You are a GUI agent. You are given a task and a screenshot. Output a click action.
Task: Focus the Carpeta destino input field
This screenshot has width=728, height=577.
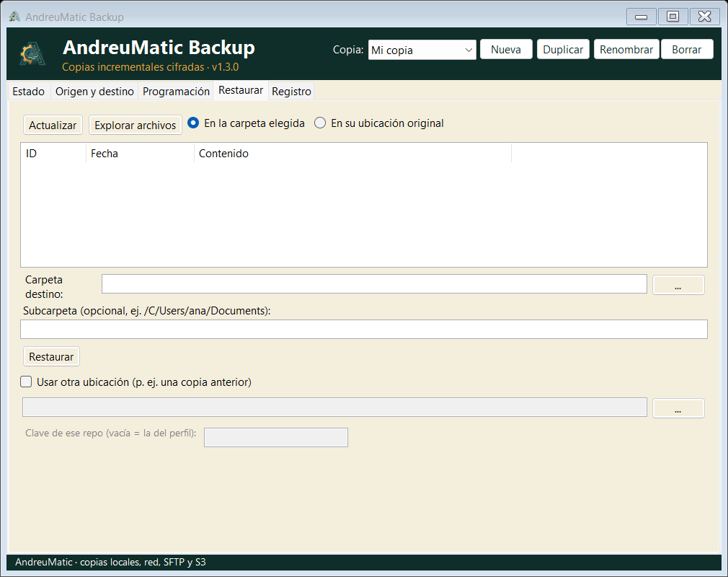(374, 284)
